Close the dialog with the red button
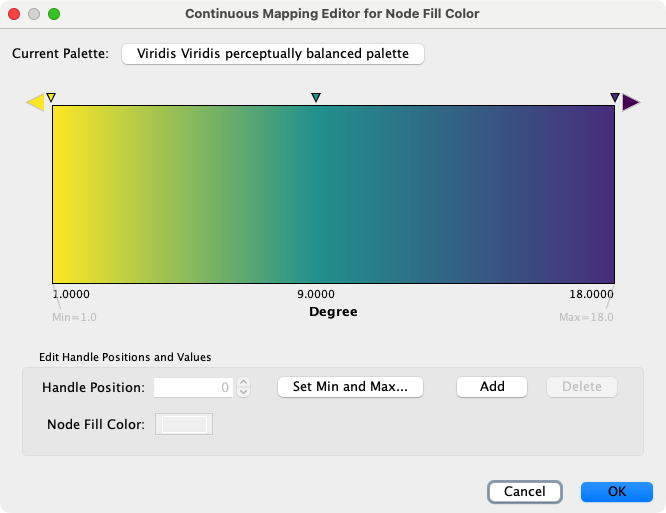The height and width of the screenshot is (513, 666). (x=14, y=14)
